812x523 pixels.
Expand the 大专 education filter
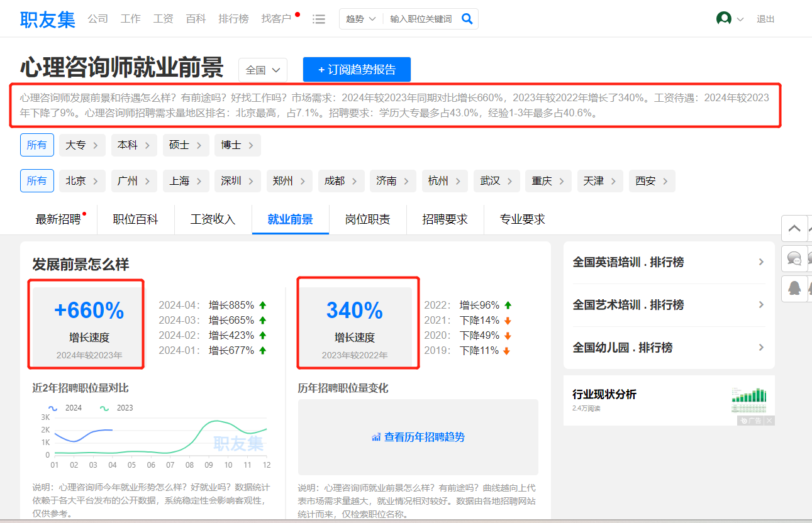point(82,145)
